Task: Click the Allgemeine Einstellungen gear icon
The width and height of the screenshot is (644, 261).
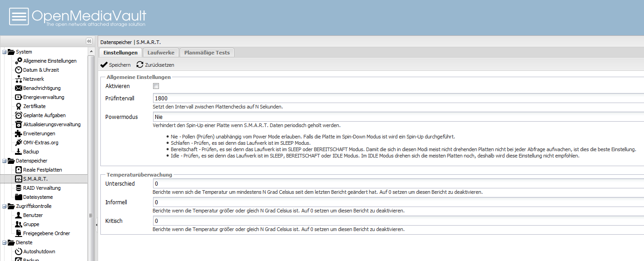Action: [x=19, y=60]
